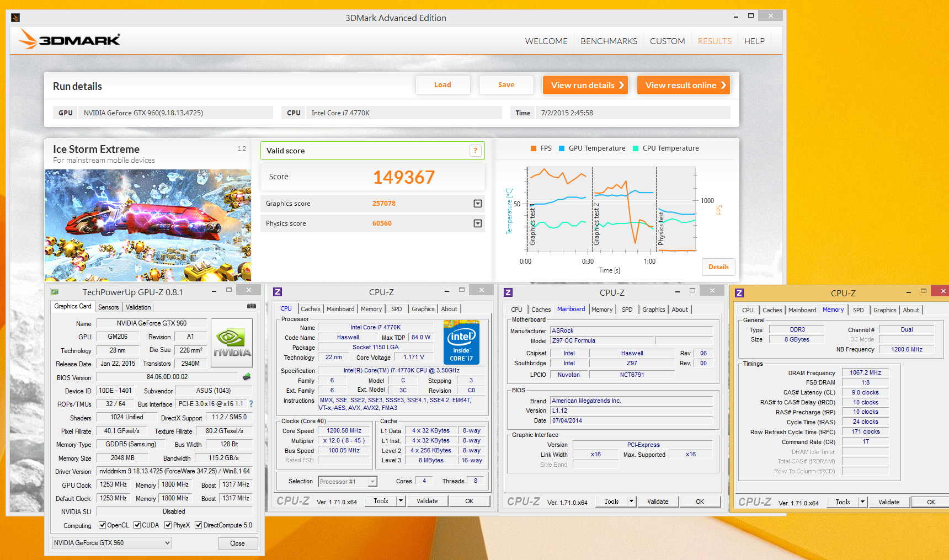Click OK in the Memory CPU-Z window
The height and width of the screenshot is (560, 949).
tap(931, 502)
